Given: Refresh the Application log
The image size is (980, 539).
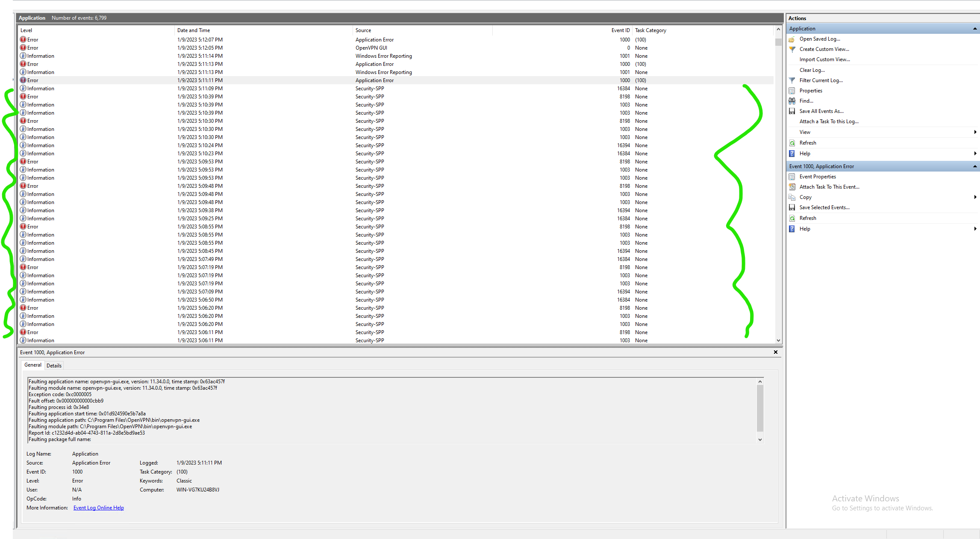Looking at the screenshot, I should pyautogui.click(x=808, y=142).
